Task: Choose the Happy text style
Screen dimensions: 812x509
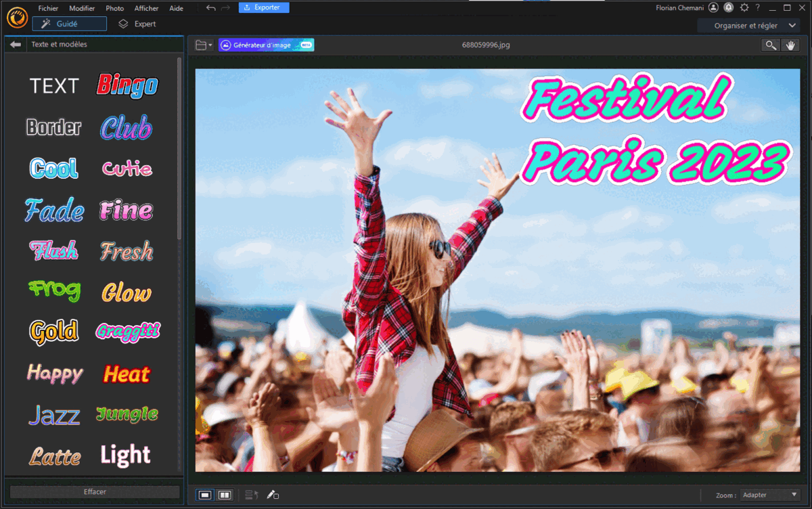Action: [x=54, y=373]
